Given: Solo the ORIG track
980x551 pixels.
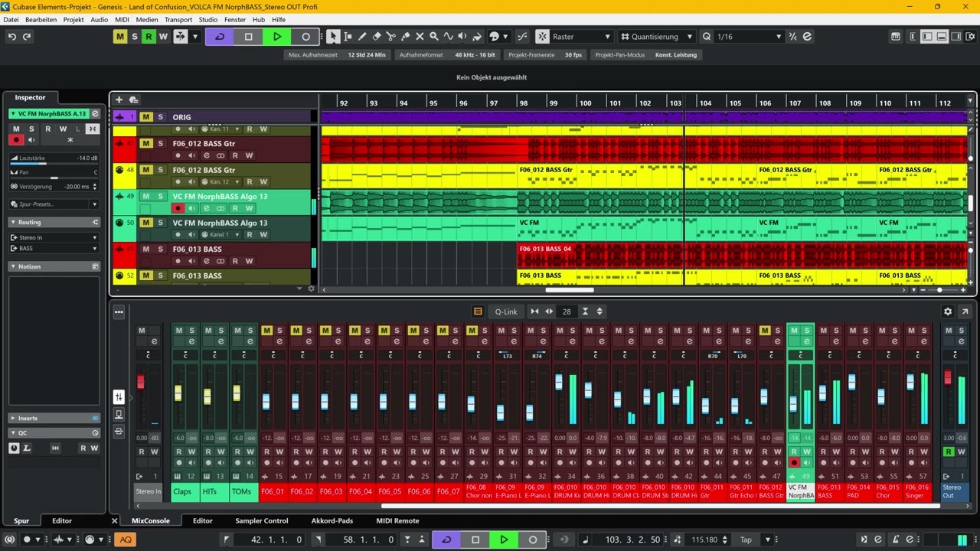Looking at the screenshot, I should pos(160,117).
